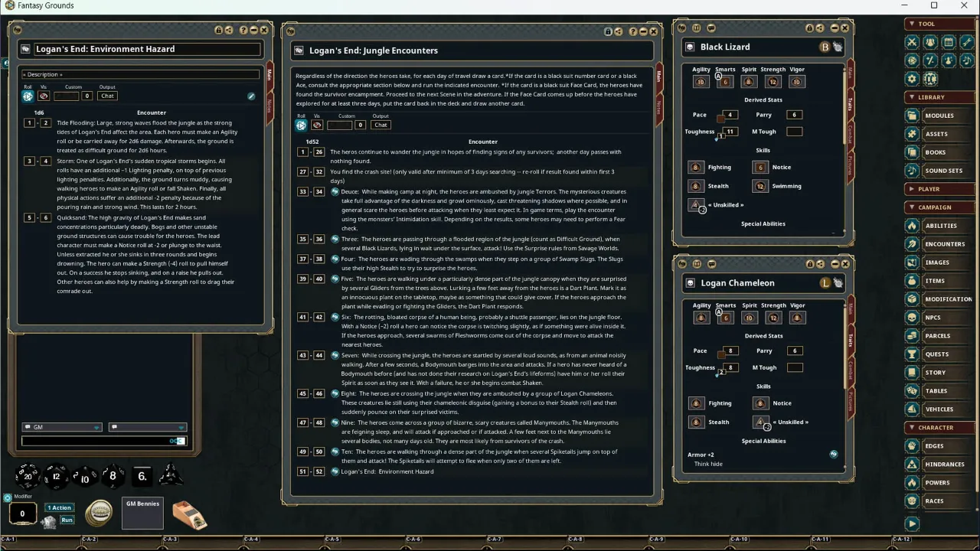This screenshot has width=980, height=551.
Task: Open the Abilities campaign list
Action: 940,226
